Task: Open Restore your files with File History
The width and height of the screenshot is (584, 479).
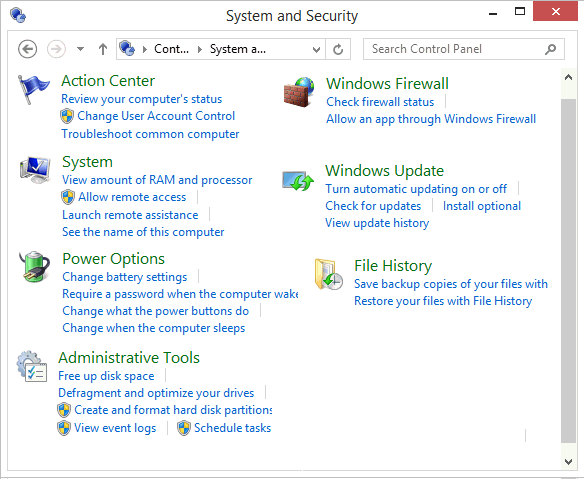Action: [x=443, y=301]
